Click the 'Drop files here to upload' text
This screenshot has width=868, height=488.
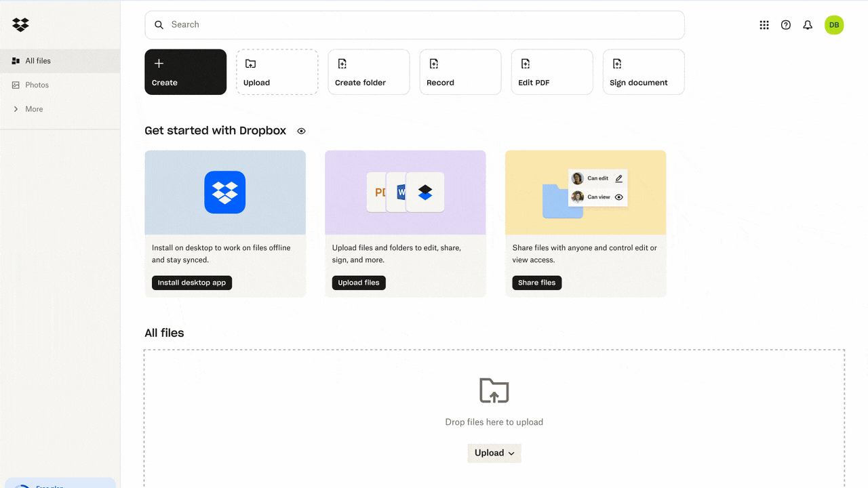tap(494, 422)
